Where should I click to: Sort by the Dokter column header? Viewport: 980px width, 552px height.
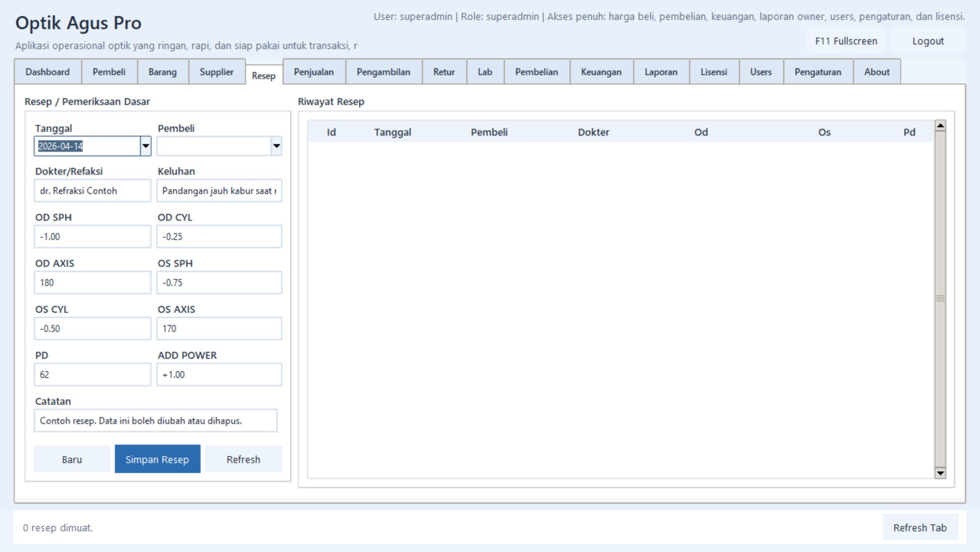click(x=593, y=132)
